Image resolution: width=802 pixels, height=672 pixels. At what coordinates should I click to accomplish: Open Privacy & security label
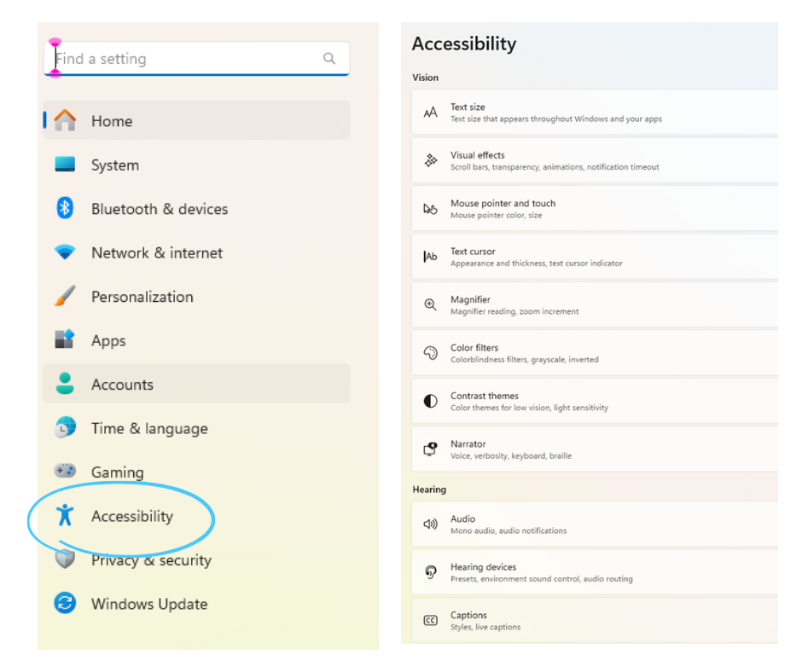click(151, 560)
